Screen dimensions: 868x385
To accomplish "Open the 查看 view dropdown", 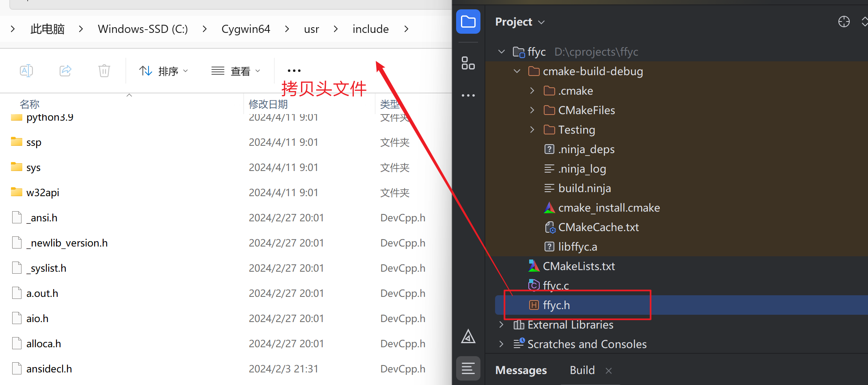I will [236, 71].
